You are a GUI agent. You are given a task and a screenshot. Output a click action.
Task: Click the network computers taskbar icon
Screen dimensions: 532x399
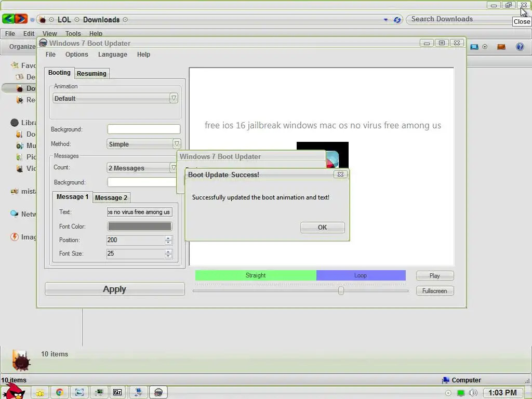(x=138, y=392)
